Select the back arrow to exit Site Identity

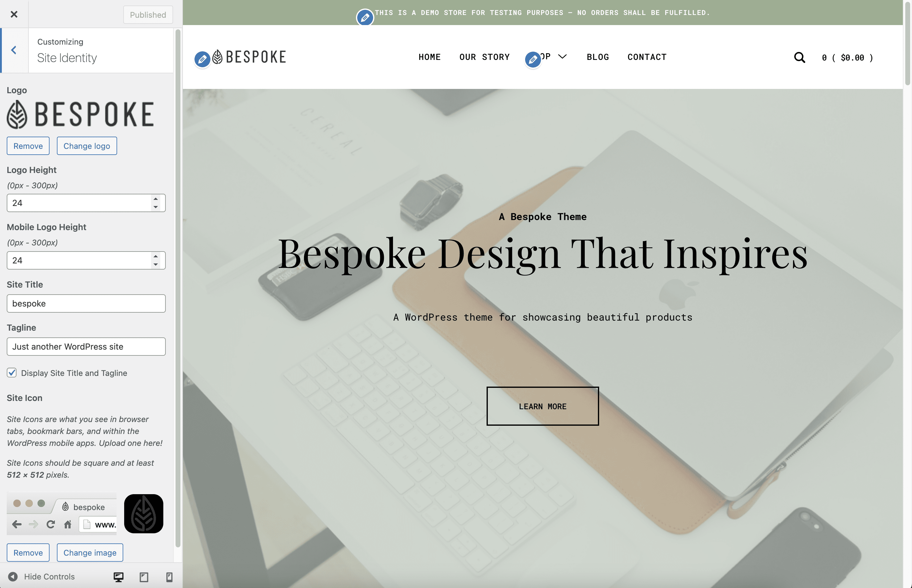coord(14,50)
